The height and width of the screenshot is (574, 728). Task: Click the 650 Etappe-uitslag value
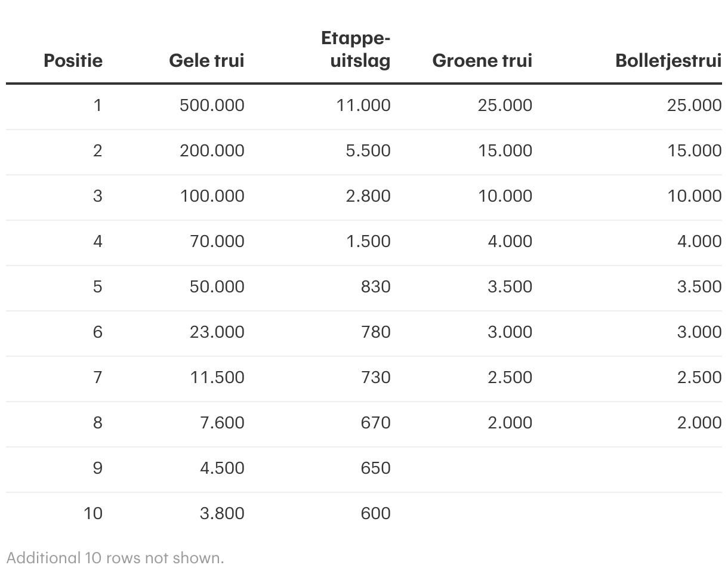coord(376,468)
